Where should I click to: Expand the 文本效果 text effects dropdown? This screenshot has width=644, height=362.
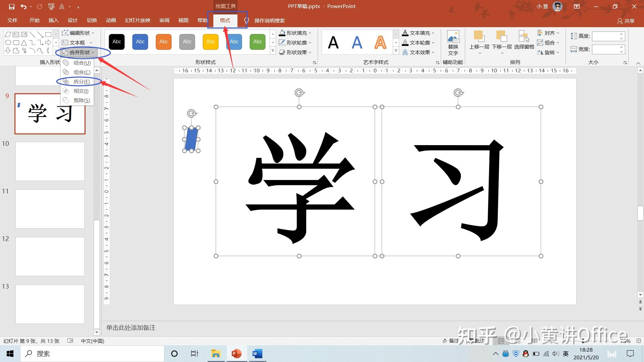pyautogui.click(x=433, y=52)
